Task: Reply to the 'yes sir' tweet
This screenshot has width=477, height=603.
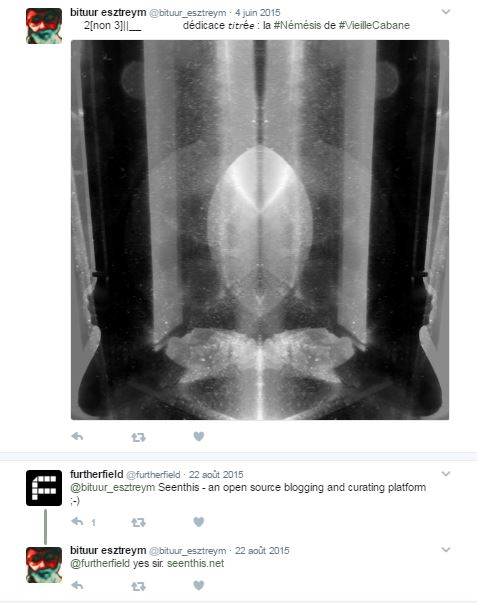Action: [77, 585]
